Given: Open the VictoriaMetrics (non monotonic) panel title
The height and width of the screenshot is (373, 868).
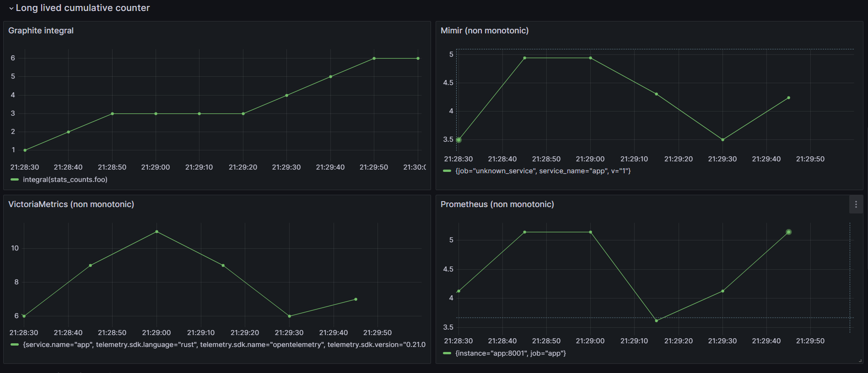Looking at the screenshot, I should [x=71, y=204].
